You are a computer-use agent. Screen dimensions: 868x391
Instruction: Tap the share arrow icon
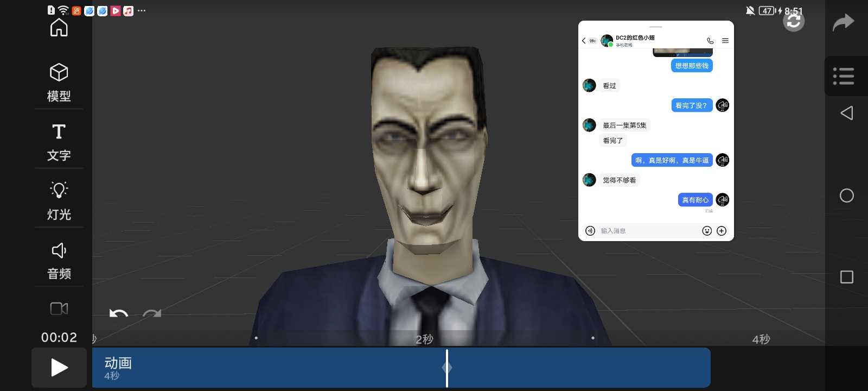(844, 22)
